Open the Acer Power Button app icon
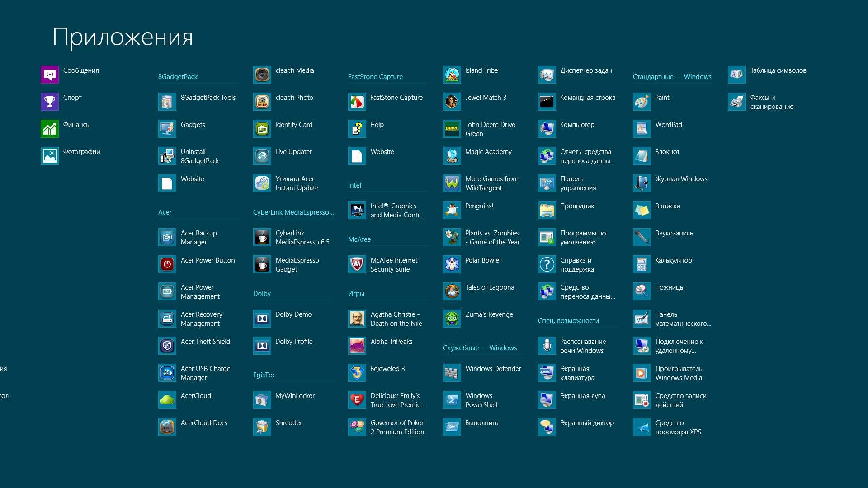 (x=167, y=264)
